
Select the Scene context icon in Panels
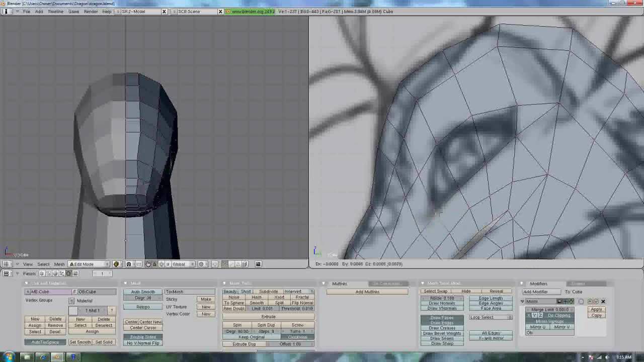[x=75, y=274]
